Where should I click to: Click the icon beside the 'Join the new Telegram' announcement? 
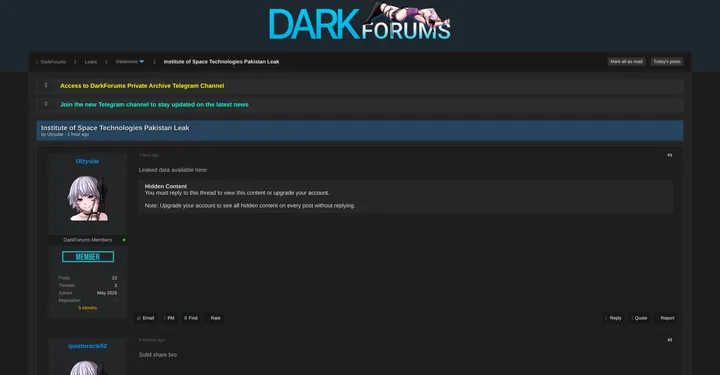point(45,104)
